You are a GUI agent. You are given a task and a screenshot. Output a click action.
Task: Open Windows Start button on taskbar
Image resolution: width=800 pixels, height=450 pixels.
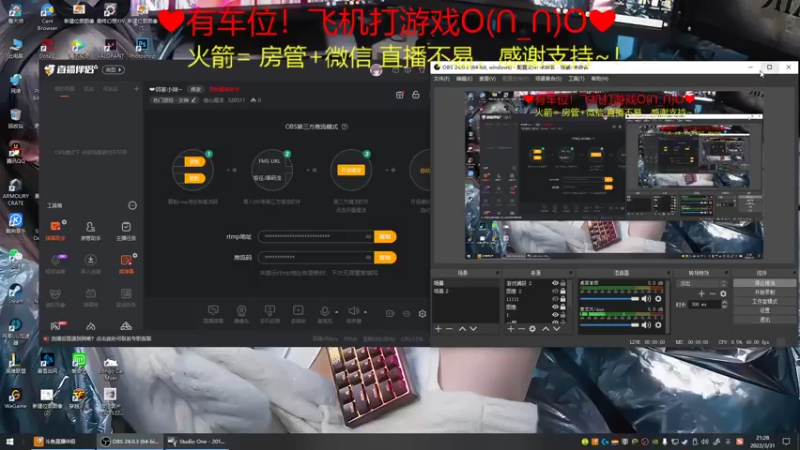tap(10, 441)
